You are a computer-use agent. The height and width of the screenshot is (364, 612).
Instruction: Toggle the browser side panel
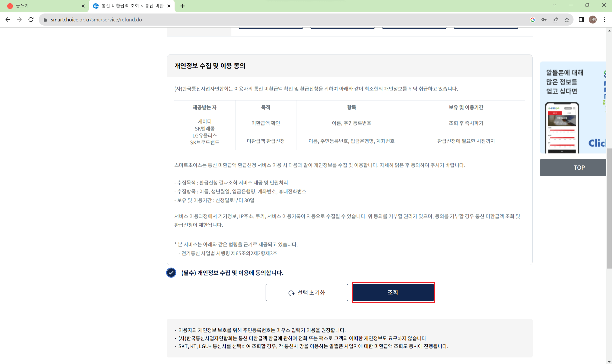pyautogui.click(x=581, y=20)
